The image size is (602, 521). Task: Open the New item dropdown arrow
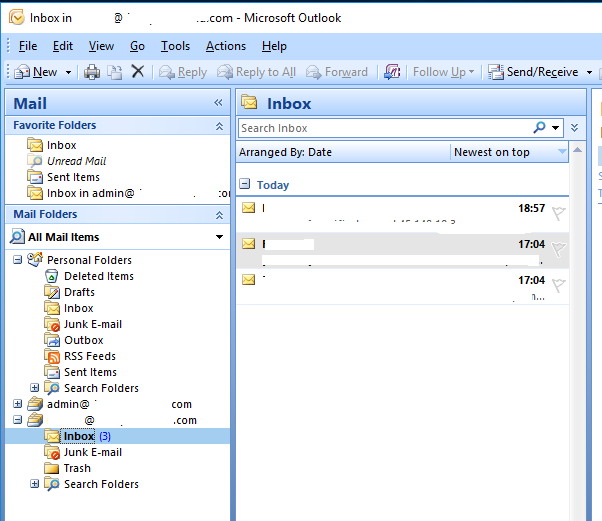[68, 72]
